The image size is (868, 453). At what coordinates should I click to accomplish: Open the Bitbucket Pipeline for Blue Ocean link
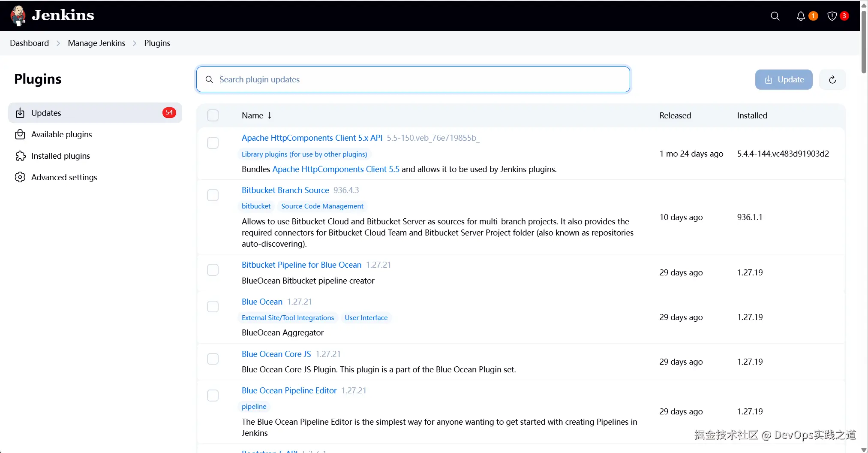(302, 265)
